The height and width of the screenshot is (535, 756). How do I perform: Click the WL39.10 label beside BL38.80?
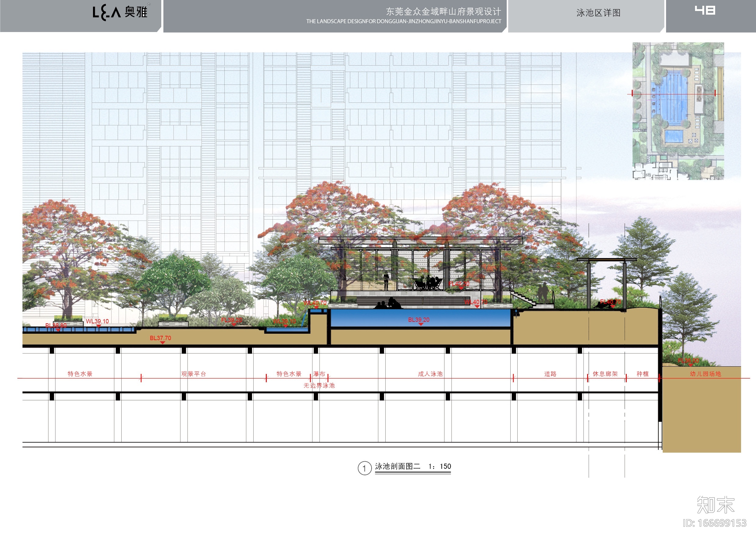pyautogui.click(x=98, y=321)
